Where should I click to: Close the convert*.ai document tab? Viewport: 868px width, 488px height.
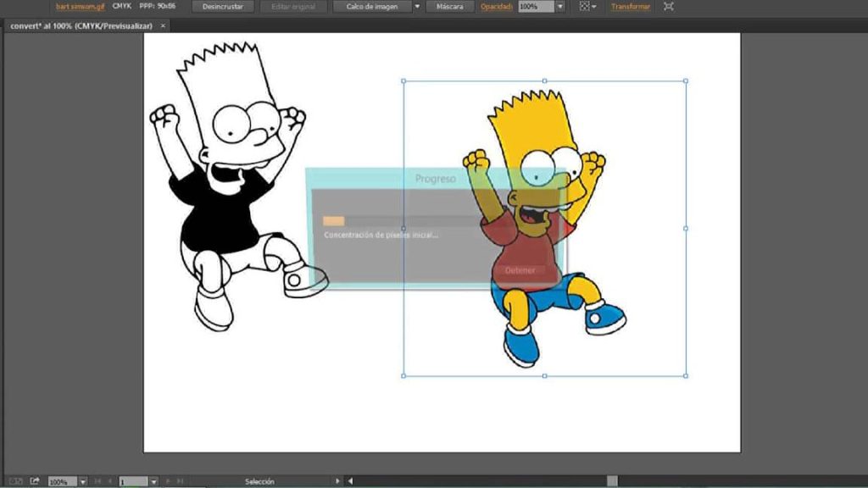164,26
